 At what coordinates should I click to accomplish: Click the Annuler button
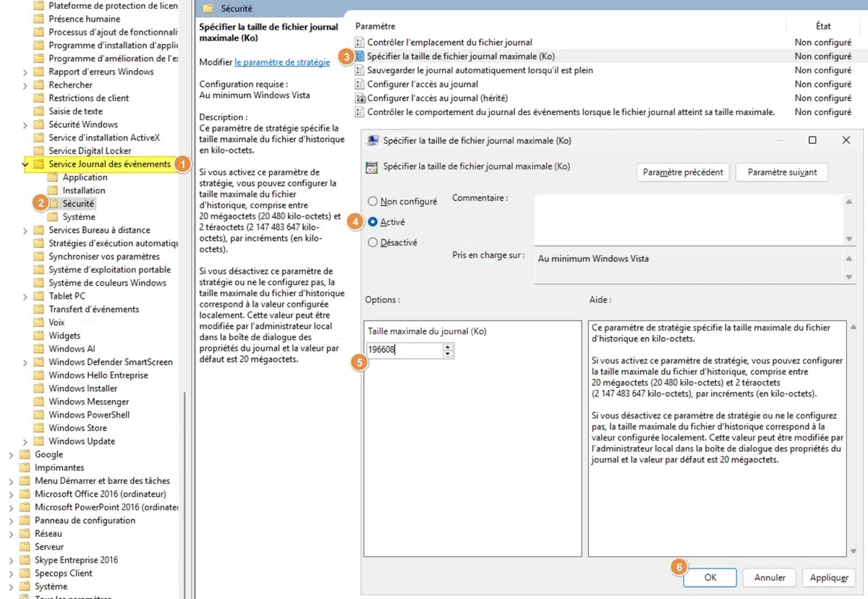point(770,577)
